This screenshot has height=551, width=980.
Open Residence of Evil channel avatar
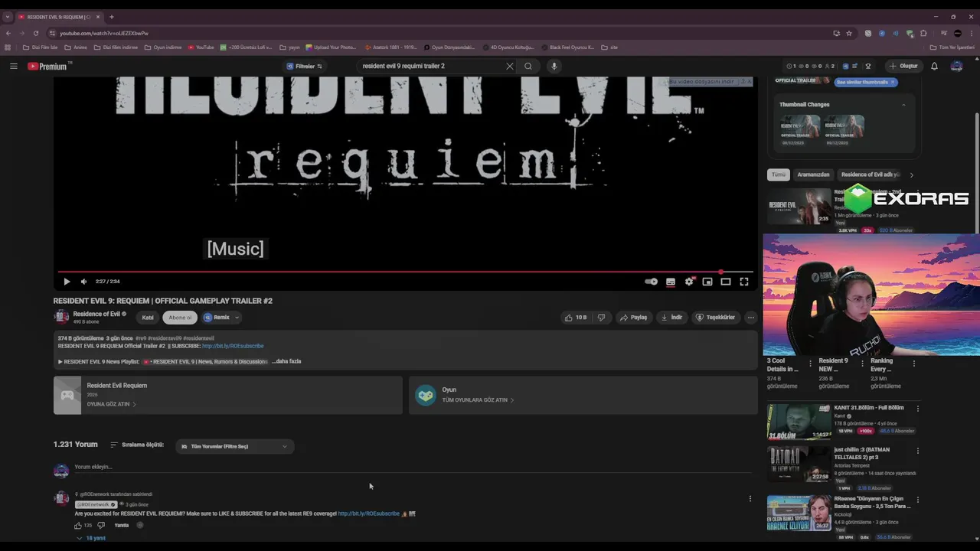pos(61,318)
